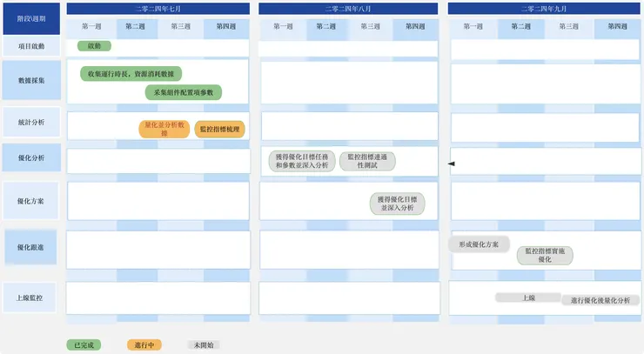Open the 采集组件配置项参数 task pill
Viewport: 644px width, 354px height.
184,92
